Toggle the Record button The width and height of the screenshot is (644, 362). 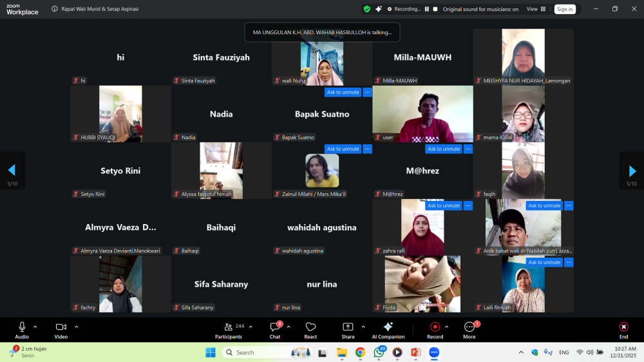[435, 330]
